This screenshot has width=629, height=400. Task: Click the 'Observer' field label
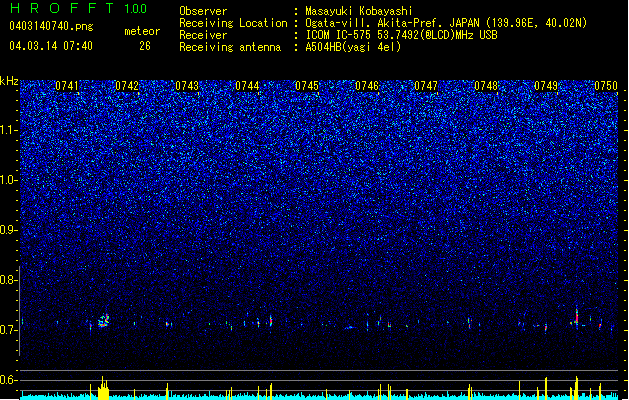click(203, 11)
